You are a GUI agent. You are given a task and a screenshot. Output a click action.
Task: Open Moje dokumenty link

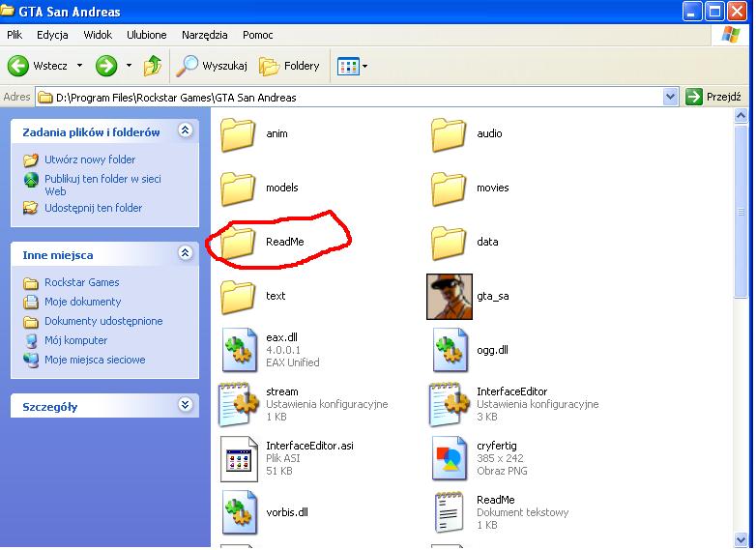coord(82,302)
